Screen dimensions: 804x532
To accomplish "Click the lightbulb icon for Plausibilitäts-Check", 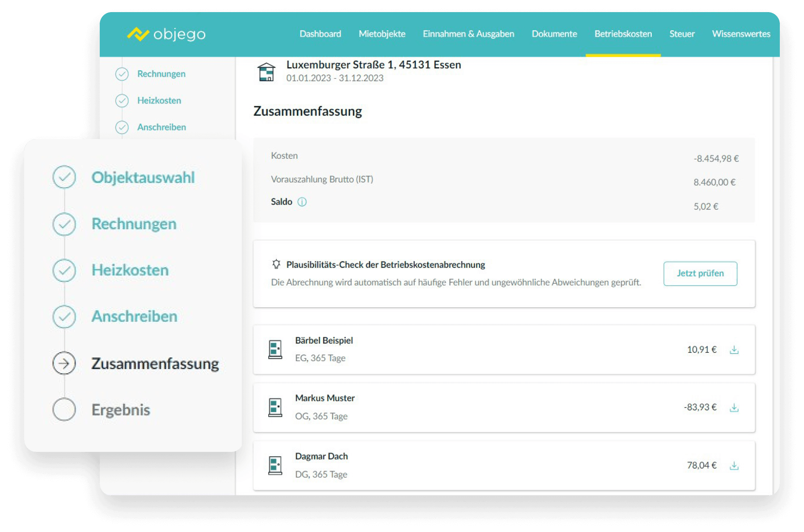I will click(276, 264).
